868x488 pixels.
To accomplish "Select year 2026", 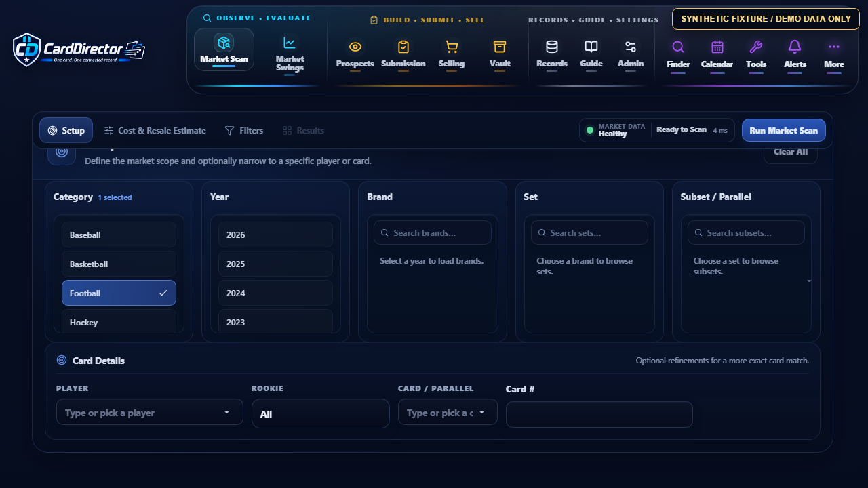I will tap(275, 235).
